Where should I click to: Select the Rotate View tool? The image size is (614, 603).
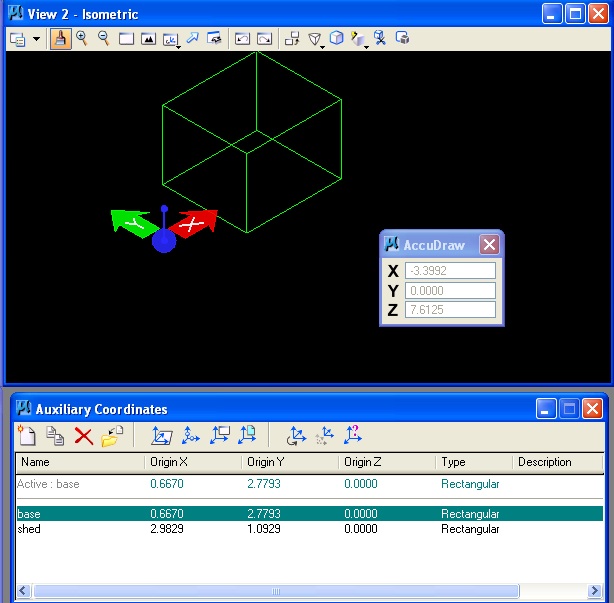click(170, 39)
